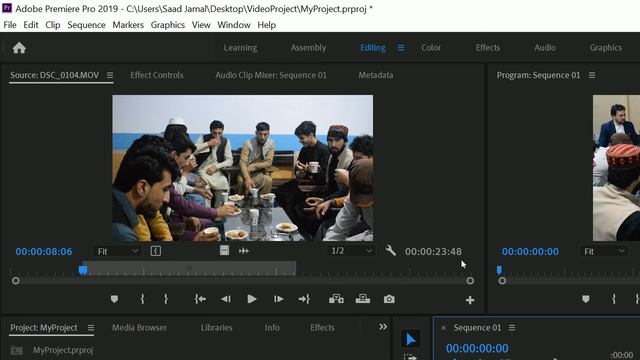The height and width of the screenshot is (360, 640).
Task: Open Audio Clip Mixer: Sequence 01 tab
Action: pyautogui.click(x=271, y=75)
